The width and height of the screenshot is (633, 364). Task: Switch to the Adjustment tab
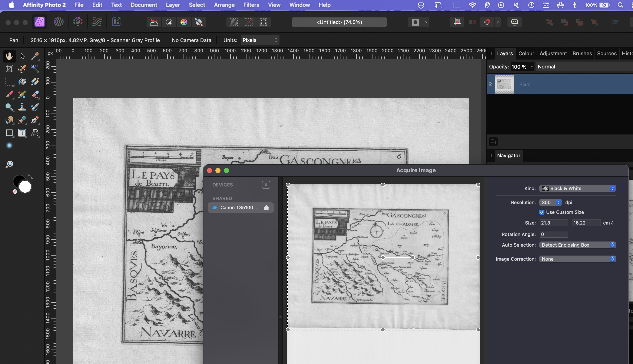[553, 54]
